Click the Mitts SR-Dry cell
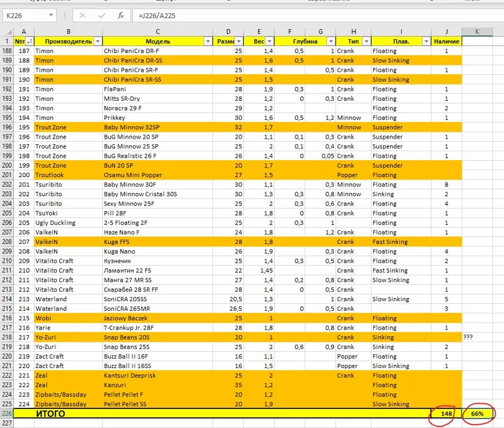 tap(157, 99)
